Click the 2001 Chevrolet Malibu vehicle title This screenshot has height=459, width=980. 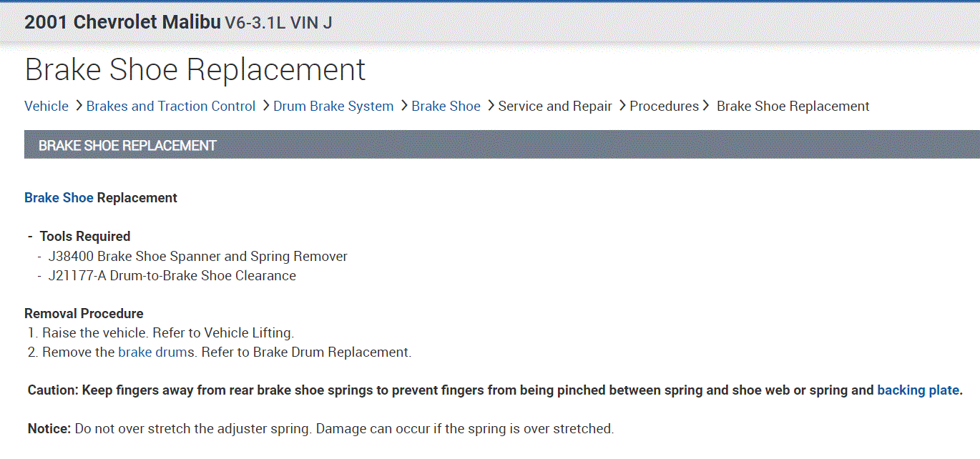[122, 22]
